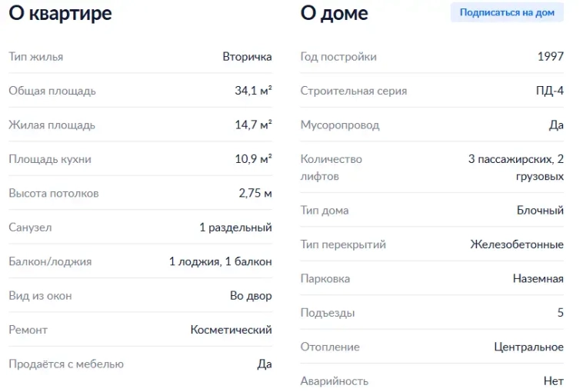The height and width of the screenshot is (392, 583).
Task: Click the '1 лоджия, 1 балкон' value
Action: pyautogui.click(x=220, y=261)
